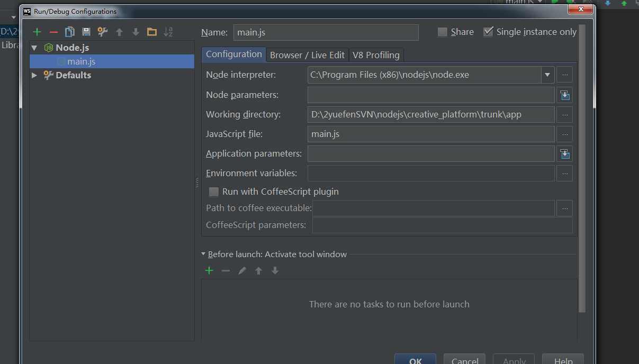Edit environment variables via browse button
This screenshot has width=639, height=364.
pos(565,174)
